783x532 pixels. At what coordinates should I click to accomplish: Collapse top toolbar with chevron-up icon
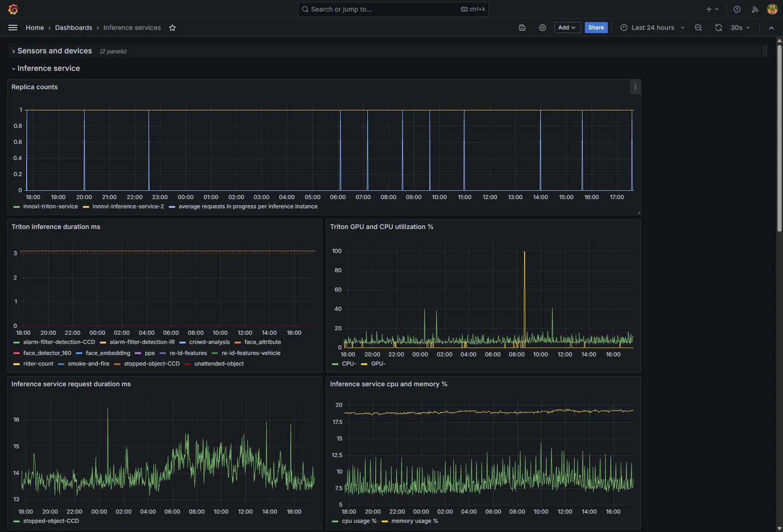(772, 28)
